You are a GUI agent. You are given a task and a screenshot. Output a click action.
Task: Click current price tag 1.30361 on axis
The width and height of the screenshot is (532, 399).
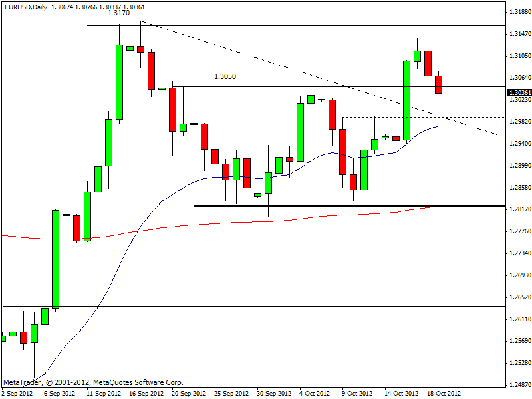(519, 94)
